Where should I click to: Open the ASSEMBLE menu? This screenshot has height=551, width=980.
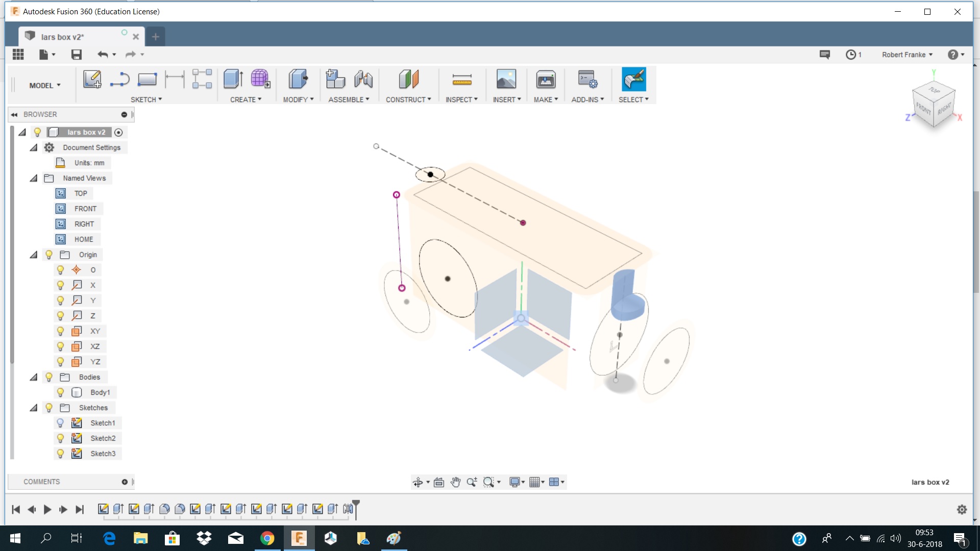coord(349,99)
